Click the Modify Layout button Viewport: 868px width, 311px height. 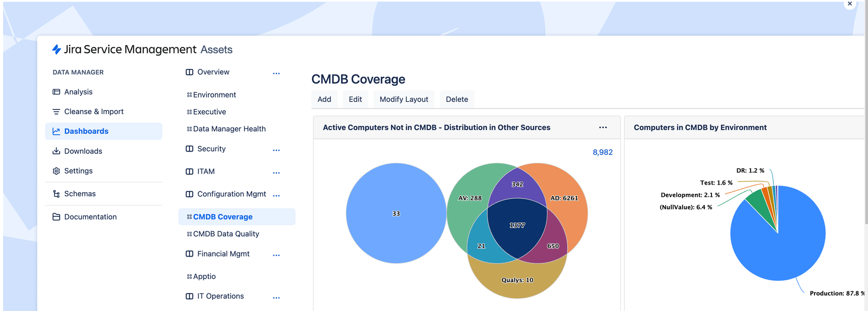point(404,99)
